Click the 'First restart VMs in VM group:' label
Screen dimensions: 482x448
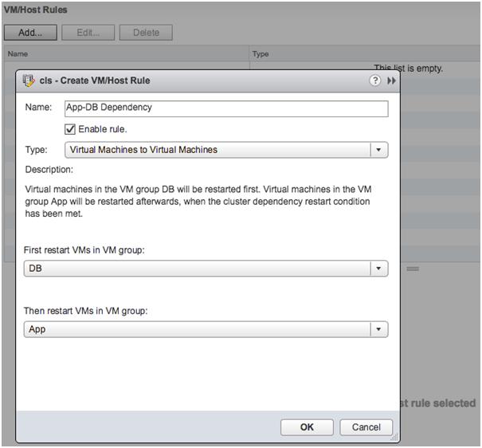click(84, 250)
